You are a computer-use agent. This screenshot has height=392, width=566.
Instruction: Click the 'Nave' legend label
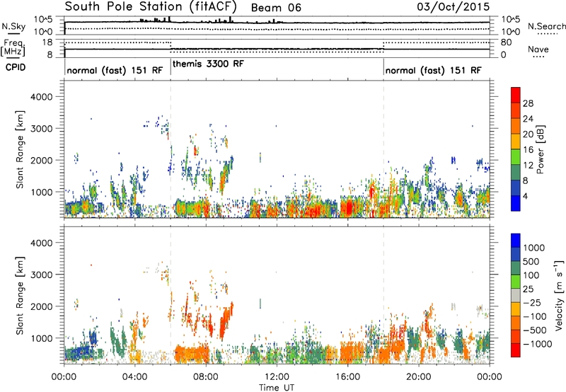point(538,50)
